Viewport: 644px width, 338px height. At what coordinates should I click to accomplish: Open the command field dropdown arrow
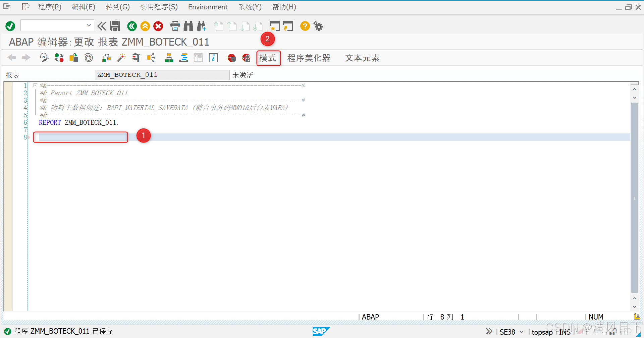[x=89, y=25]
